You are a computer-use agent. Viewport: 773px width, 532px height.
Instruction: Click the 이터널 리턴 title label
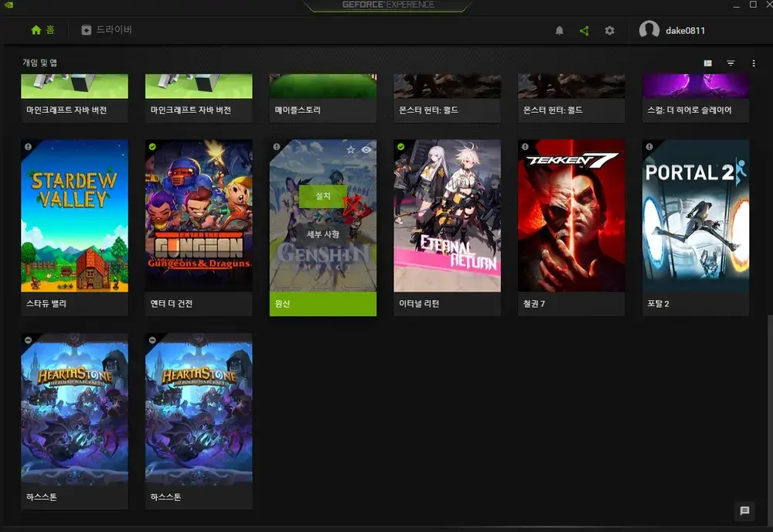point(419,304)
